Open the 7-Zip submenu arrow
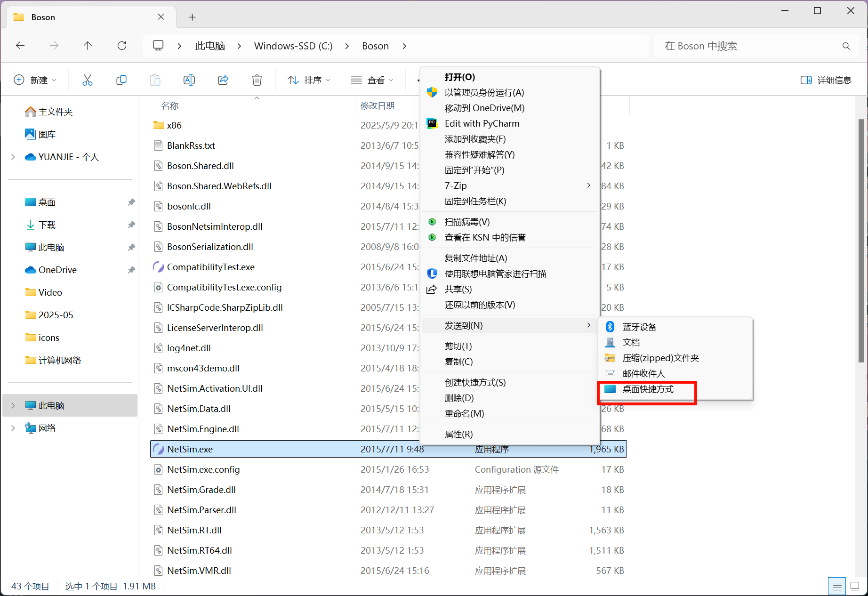Viewport: 868px width, 596px height. [x=588, y=185]
